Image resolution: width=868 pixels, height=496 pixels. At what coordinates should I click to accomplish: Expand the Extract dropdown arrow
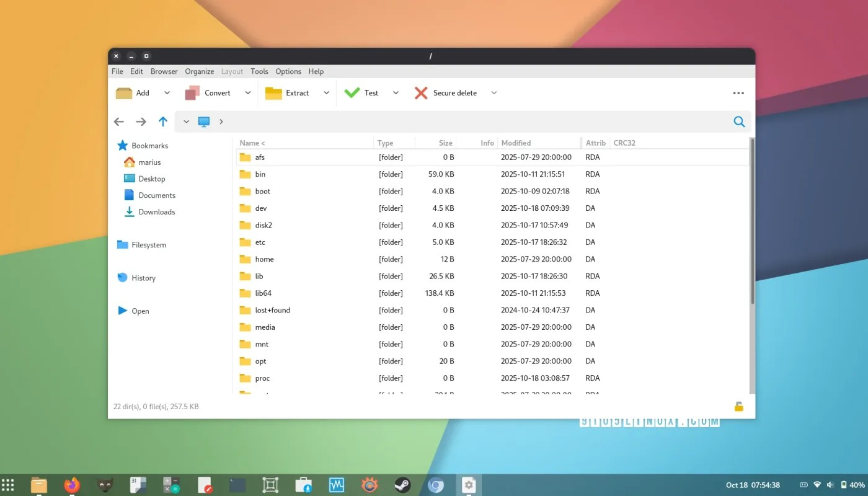326,93
